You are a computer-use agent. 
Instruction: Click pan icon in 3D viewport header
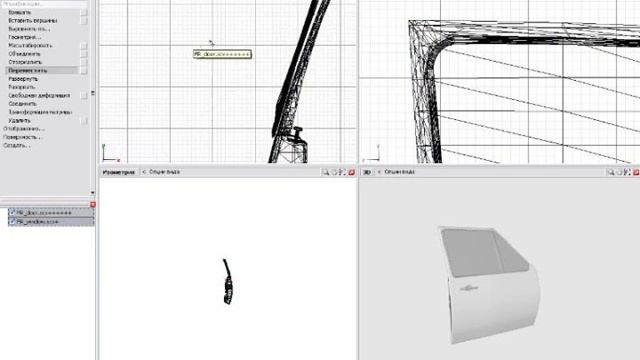click(x=619, y=172)
